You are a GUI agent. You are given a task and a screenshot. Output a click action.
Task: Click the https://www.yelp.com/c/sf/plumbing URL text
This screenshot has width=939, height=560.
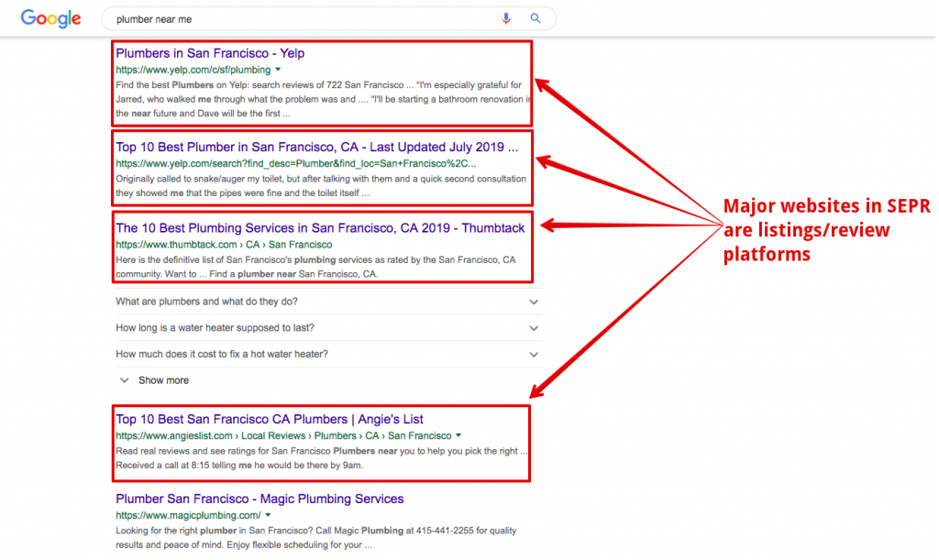pos(193,70)
